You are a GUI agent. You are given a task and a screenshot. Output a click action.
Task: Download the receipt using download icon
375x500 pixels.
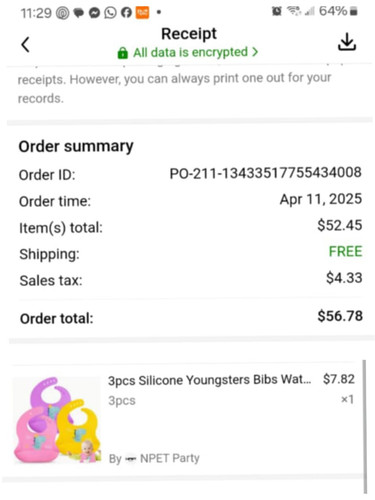(347, 42)
